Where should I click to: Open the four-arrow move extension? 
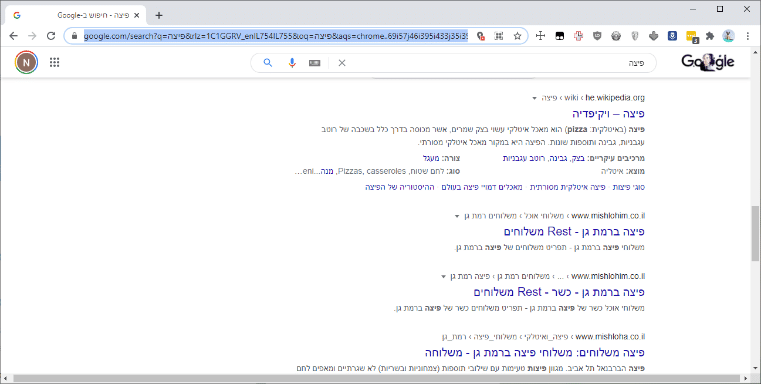tap(540, 35)
